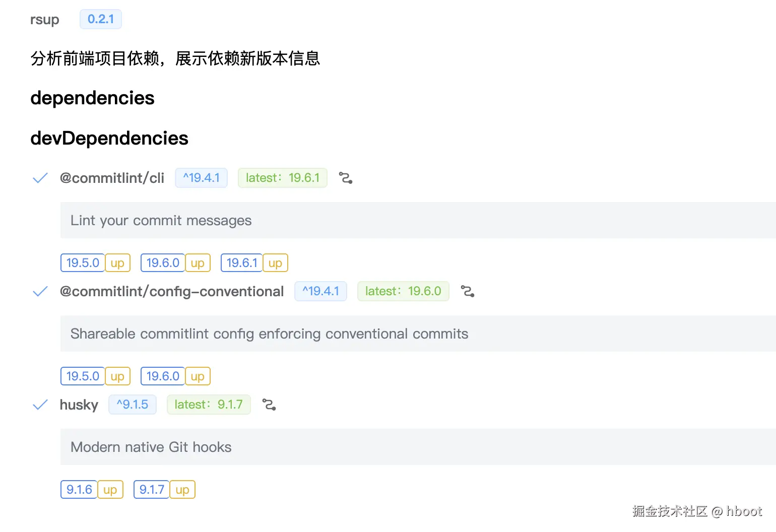Viewport: 776px width, 532px height.
Task: Click the latest: 19.6.1 tag
Action: pos(282,178)
